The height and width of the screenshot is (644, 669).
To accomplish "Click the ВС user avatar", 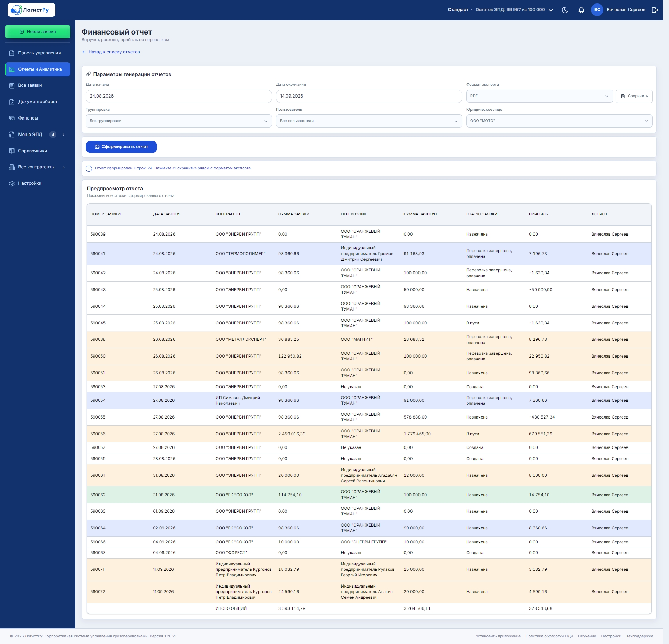I will point(597,10).
